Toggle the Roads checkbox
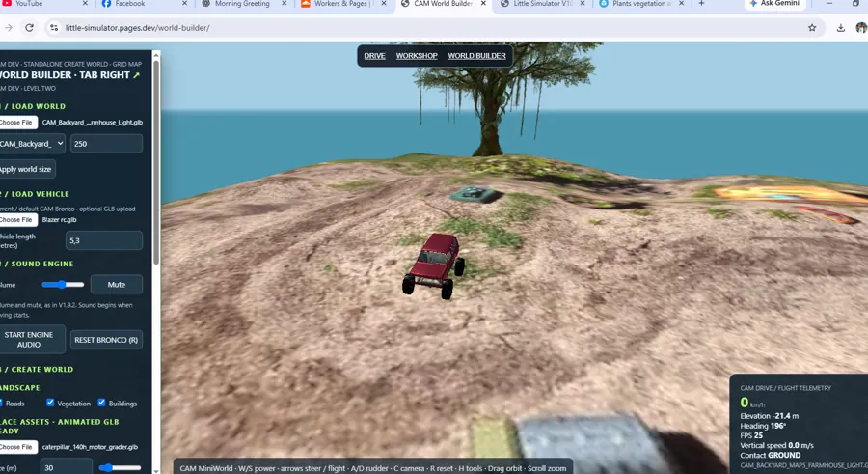Image resolution: width=868 pixels, height=474 pixels. (x=2, y=403)
